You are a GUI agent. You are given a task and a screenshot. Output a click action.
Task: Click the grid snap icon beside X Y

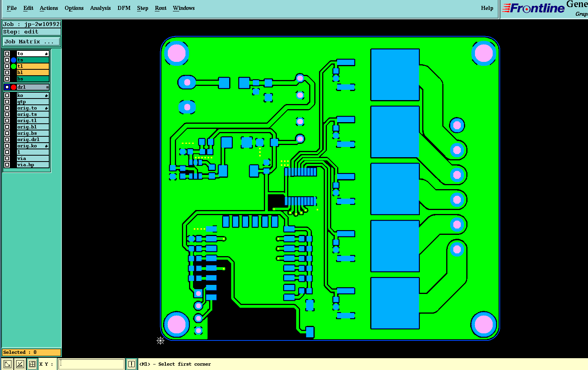pyautogui.click(x=32, y=364)
